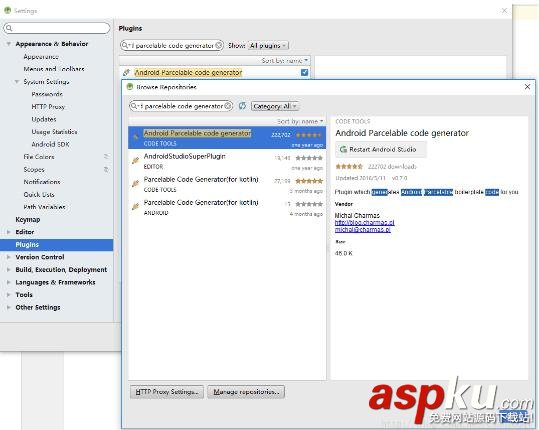Screen dimensions: 539x430
Task: Collapse System Settings tree node
Action: (17, 81)
